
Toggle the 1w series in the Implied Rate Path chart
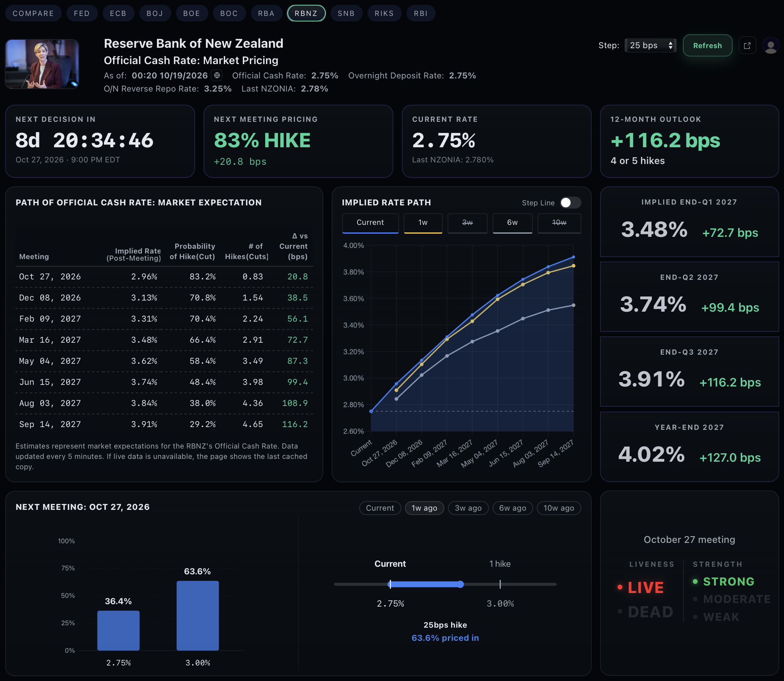[x=423, y=223]
